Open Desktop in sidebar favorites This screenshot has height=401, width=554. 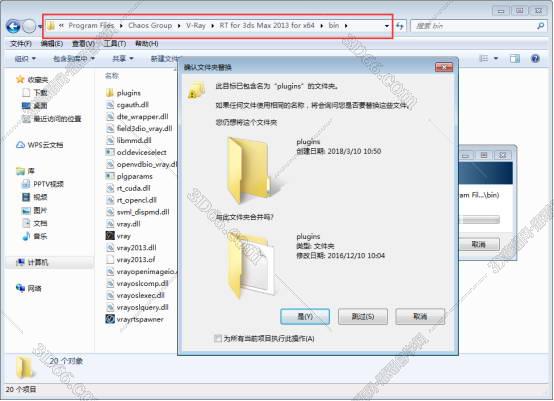tap(35, 106)
